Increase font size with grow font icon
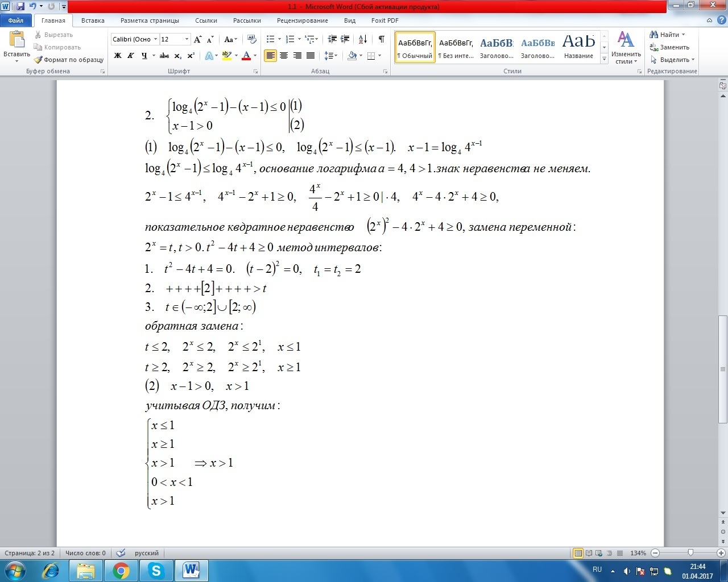Image resolution: width=728 pixels, height=582 pixels. [x=198, y=39]
